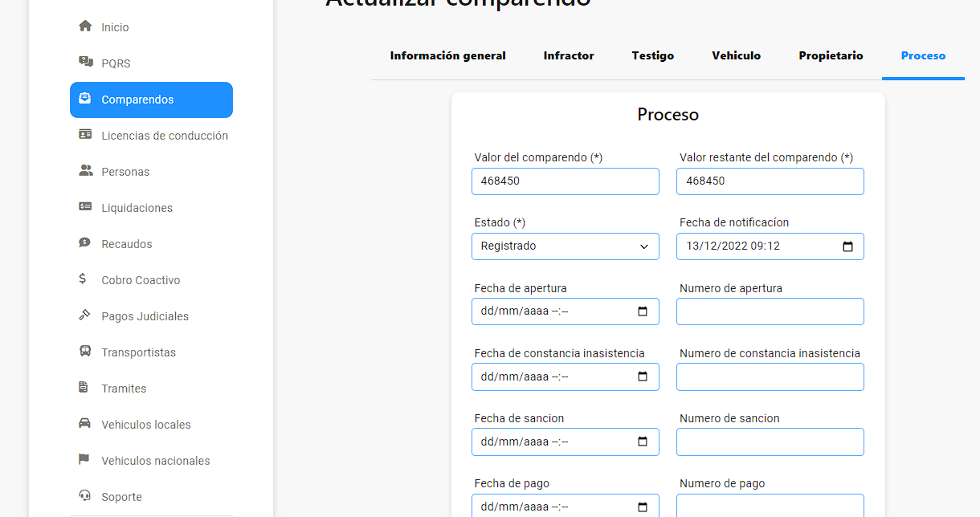Open the Testigo tab
Viewport: 980px width, 517px height.
click(653, 55)
